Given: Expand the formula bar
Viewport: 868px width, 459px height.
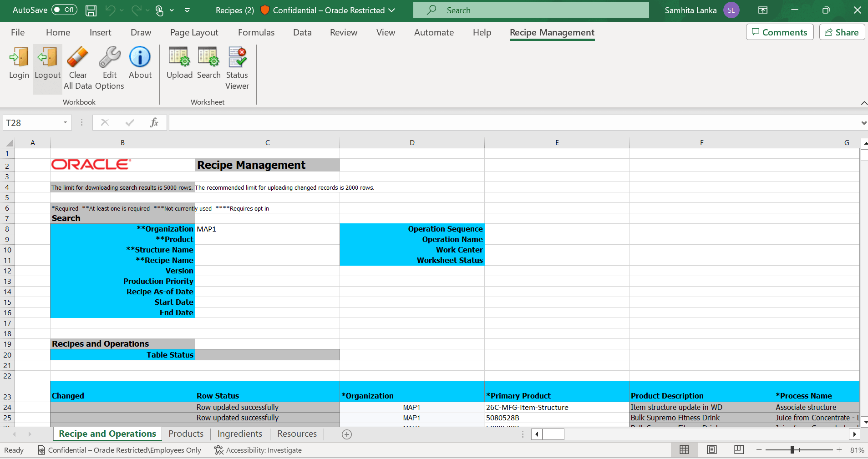Looking at the screenshot, I should [863, 123].
